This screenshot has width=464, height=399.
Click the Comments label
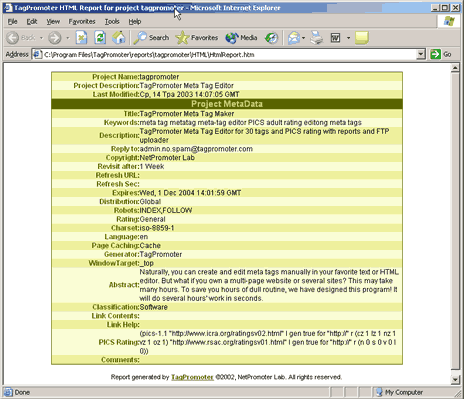click(120, 360)
